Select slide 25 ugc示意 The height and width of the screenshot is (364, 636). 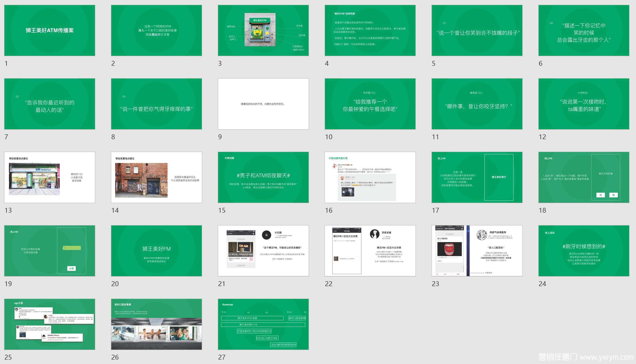point(49,324)
